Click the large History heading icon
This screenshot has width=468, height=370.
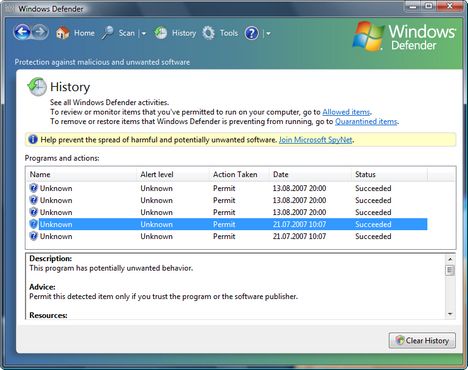37,87
